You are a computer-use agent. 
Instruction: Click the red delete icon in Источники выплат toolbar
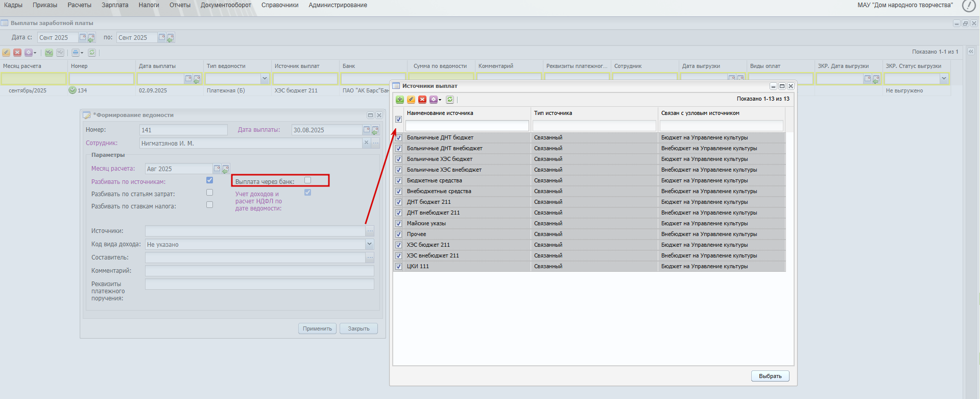click(422, 100)
